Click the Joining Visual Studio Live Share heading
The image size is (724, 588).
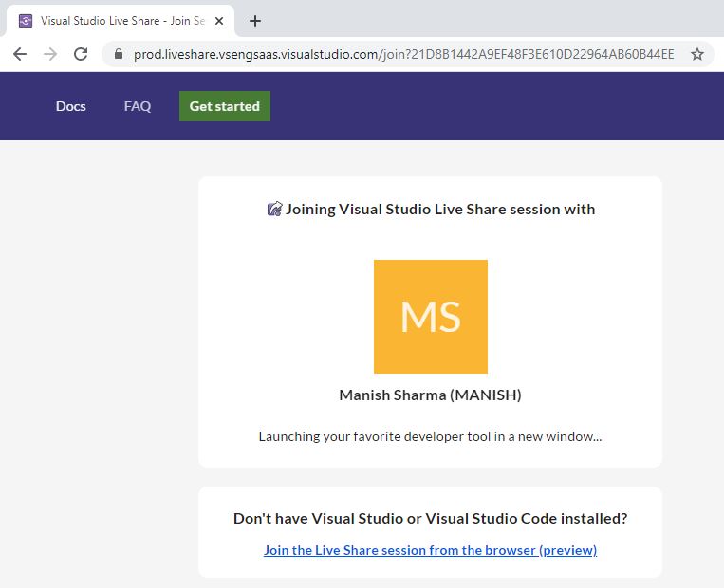pyautogui.click(x=440, y=209)
